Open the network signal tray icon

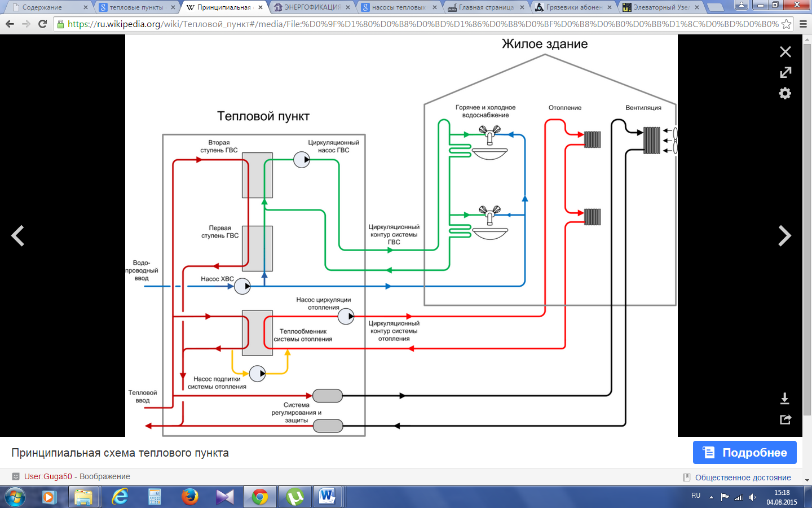point(739,497)
